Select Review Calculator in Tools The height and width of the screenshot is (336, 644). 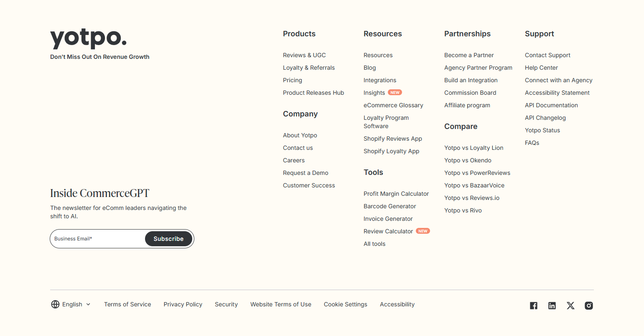388,231
